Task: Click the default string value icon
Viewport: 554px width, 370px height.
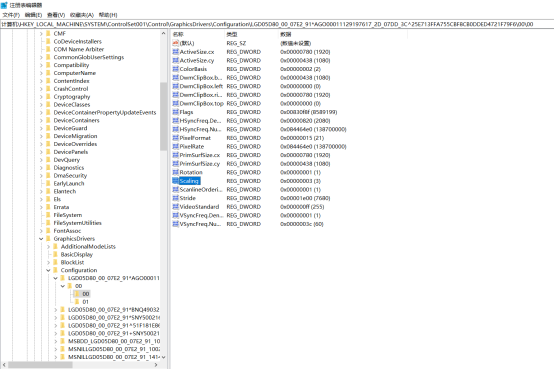Action: click(176, 43)
